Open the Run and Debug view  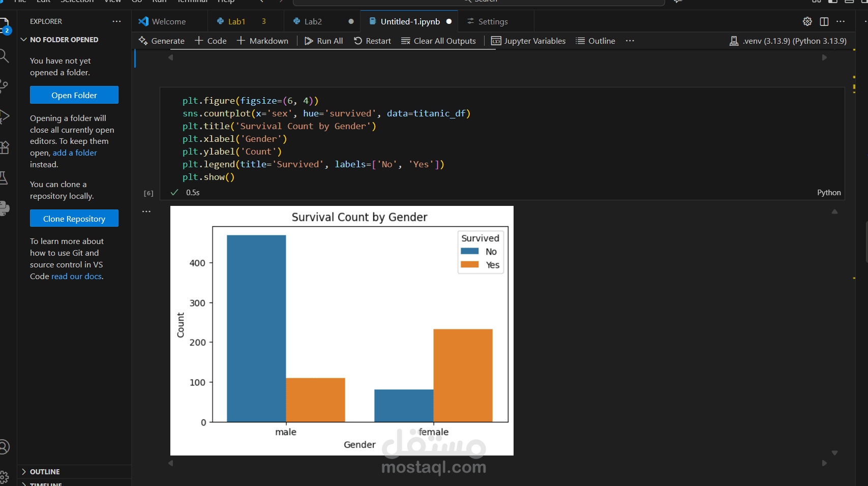pyautogui.click(x=4, y=116)
